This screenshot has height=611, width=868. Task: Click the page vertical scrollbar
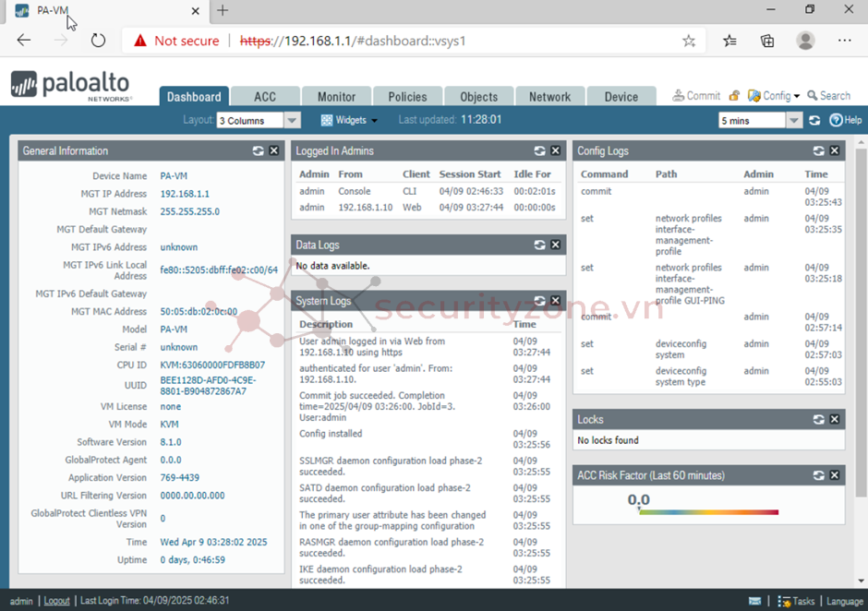pos(861,321)
